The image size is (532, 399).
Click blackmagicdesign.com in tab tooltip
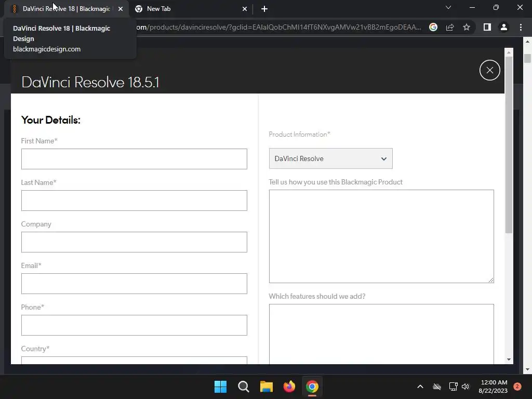(47, 49)
